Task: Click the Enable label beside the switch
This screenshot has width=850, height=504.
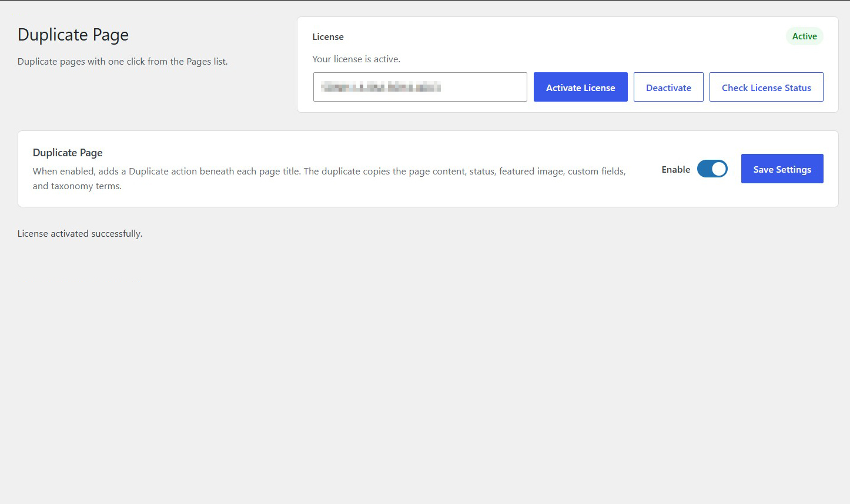Action: [675, 169]
